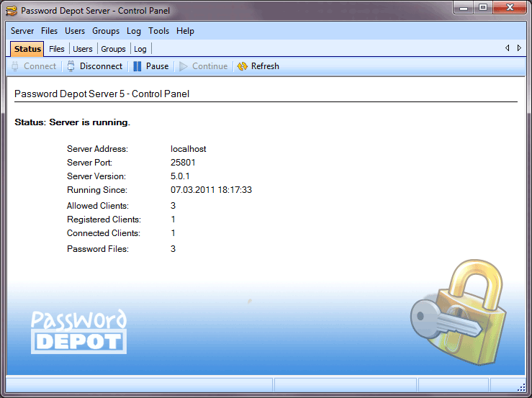This screenshot has width=532, height=398.
Task: Click the Refresh arrows icon
Action: click(243, 66)
